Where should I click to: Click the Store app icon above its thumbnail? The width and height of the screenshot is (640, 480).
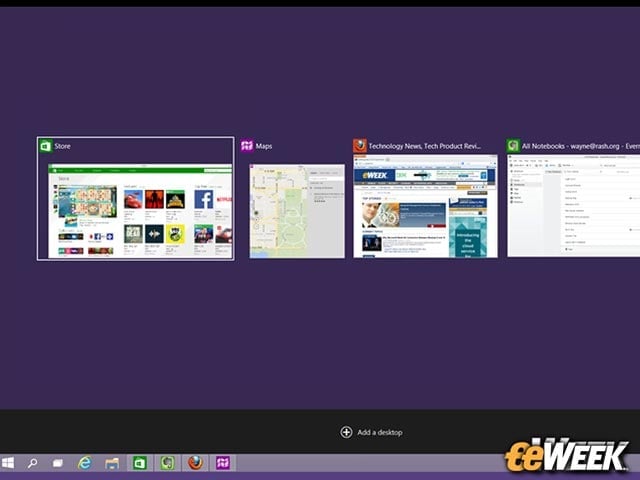[46, 146]
